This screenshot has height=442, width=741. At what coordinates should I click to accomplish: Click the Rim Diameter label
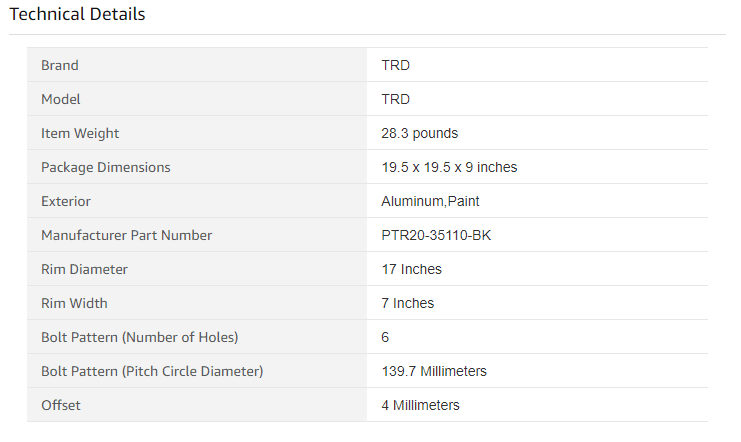84,269
